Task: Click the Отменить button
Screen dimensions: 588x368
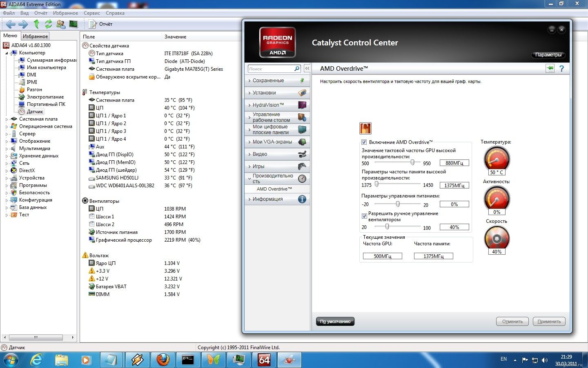Action: pyautogui.click(x=512, y=321)
